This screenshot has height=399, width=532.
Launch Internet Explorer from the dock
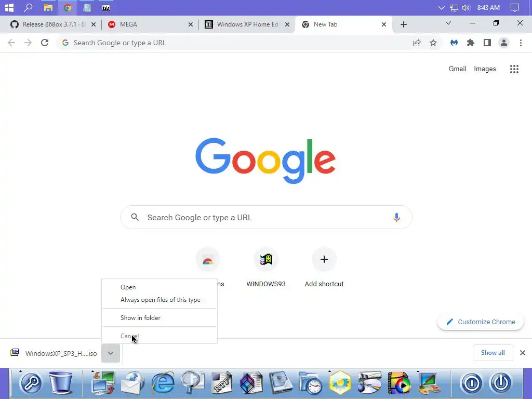tap(163, 383)
